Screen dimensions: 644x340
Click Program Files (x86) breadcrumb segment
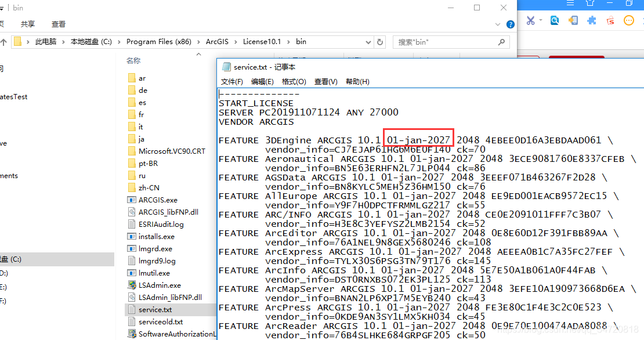point(158,42)
